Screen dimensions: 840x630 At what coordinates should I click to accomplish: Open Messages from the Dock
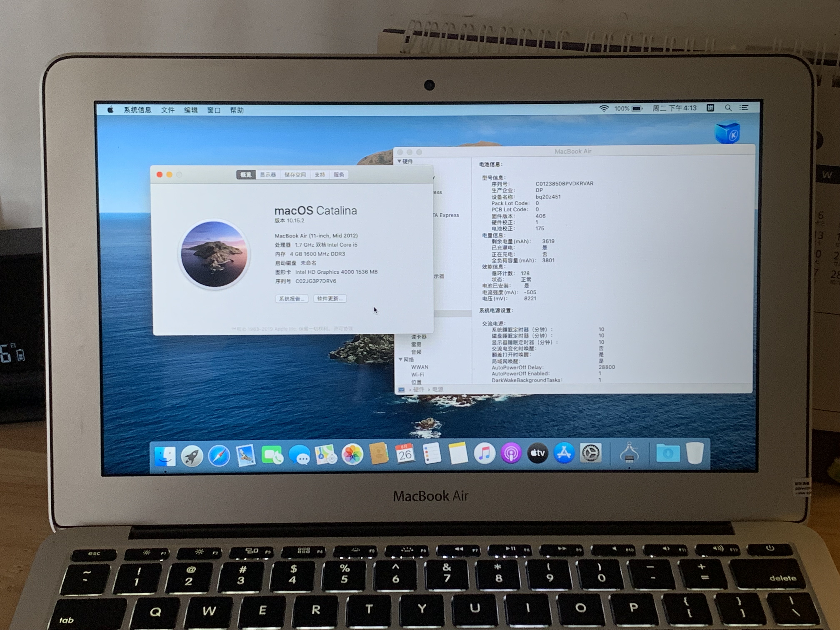coord(299,455)
